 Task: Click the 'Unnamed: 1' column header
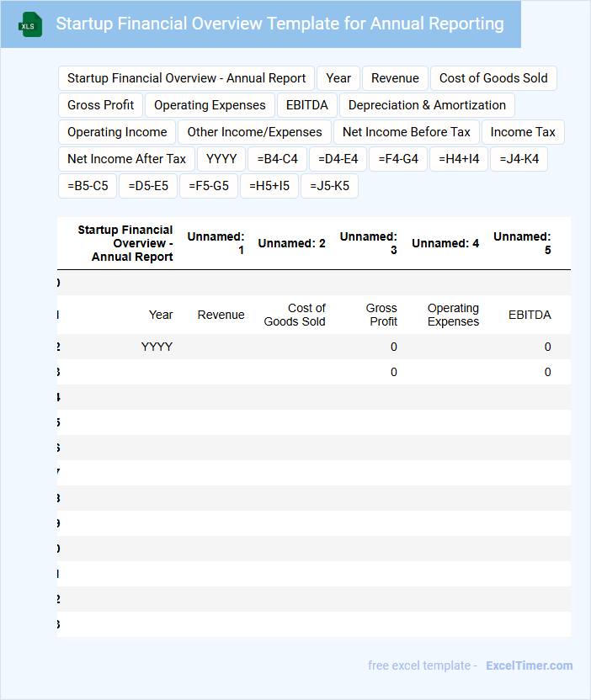click(216, 243)
